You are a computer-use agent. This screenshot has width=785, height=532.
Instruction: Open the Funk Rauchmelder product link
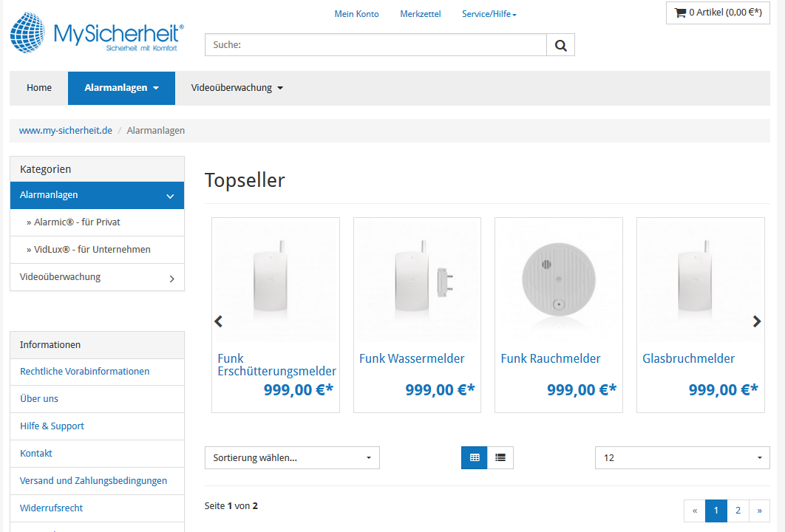[x=551, y=358]
